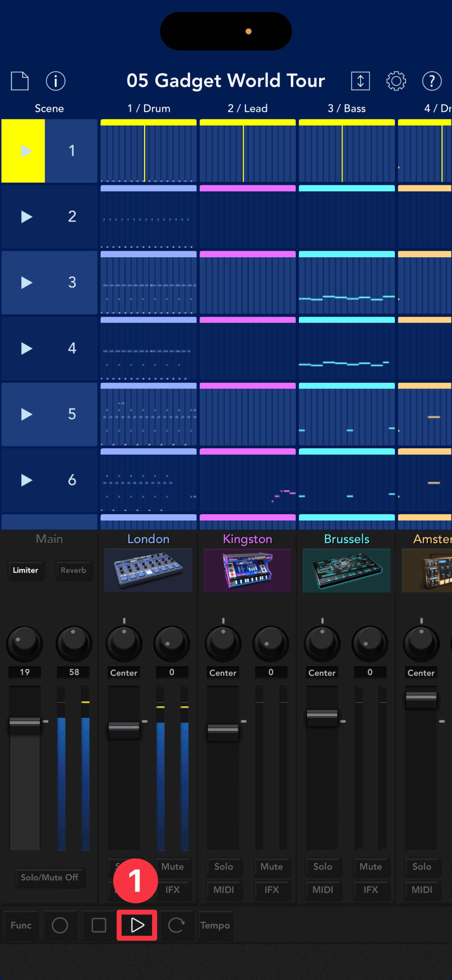
Task: Toggle the Loop button in transport bar
Action: 176,925
